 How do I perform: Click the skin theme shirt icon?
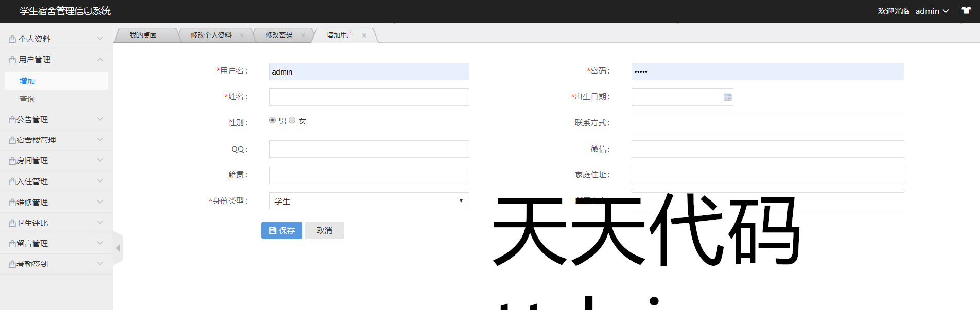coord(966,11)
